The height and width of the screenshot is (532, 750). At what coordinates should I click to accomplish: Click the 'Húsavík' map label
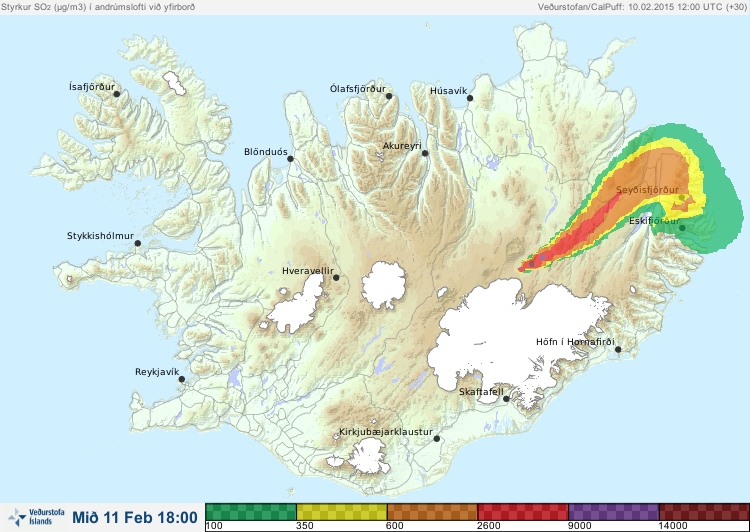coord(448,91)
